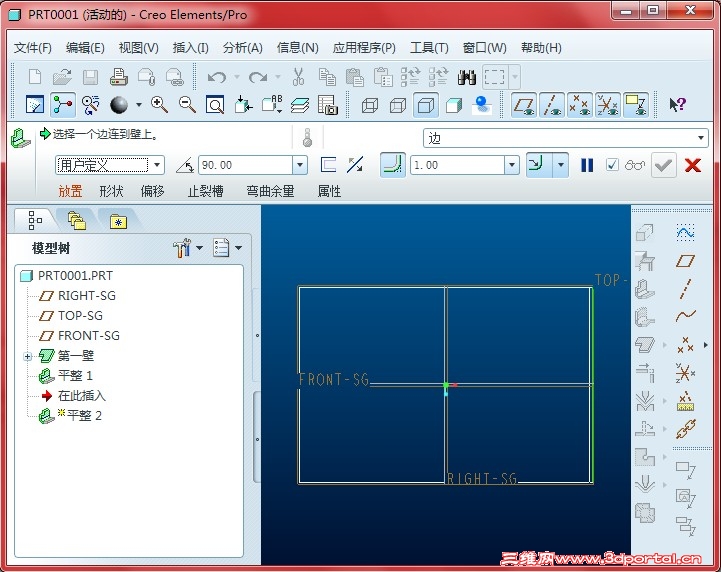
Task: Open the 工具(T) menu
Action: point(429,48)
